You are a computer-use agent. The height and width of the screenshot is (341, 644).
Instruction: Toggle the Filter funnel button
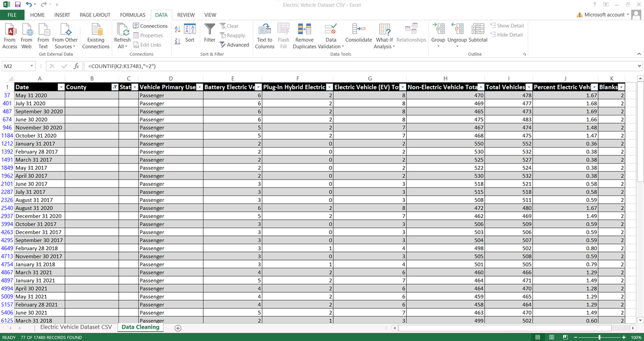point(210,33)
